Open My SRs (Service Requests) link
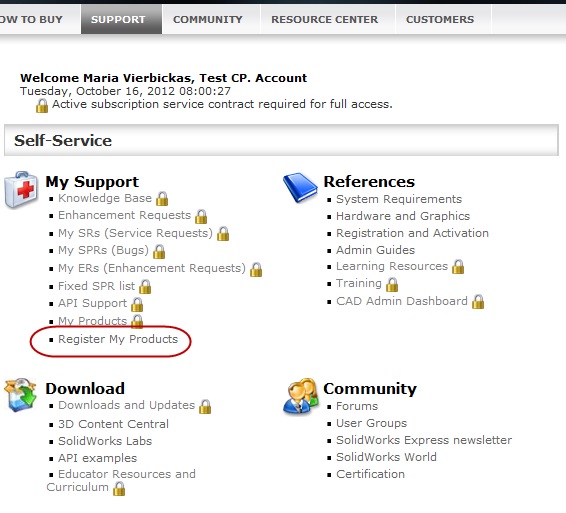 tap(135, 233)
